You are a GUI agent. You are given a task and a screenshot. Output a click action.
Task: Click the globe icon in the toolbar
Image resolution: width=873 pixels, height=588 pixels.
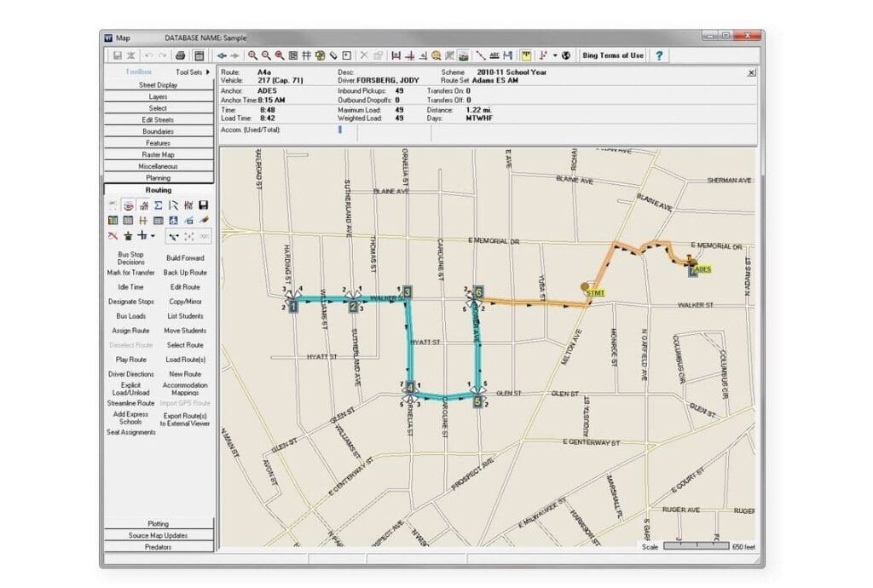pyautogui.click(x=565, y=55)
